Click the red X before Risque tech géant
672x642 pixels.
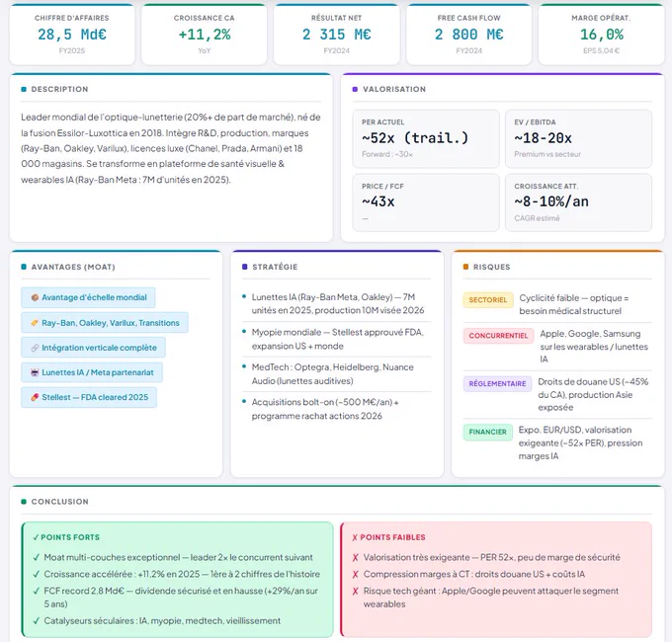[x=356, y=591]
